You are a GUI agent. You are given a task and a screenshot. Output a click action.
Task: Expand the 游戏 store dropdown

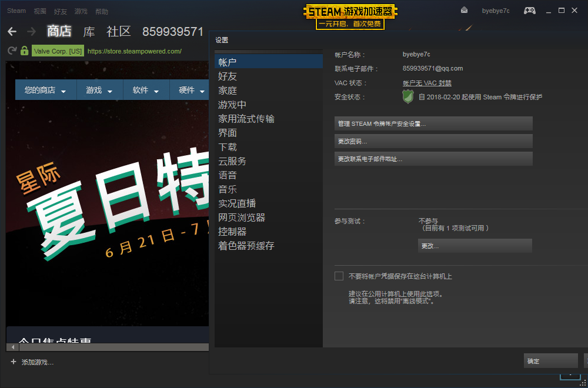pos(99,91)
